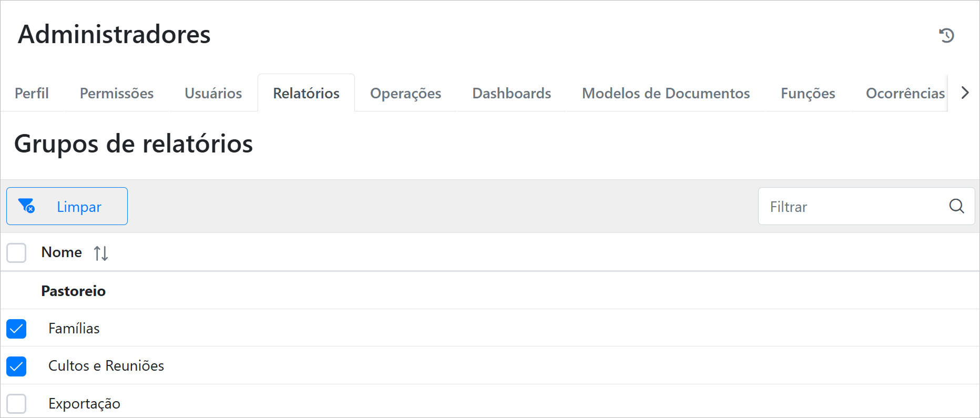Open the Modelos de Documentos tab
Image resolution: width=980 pixels, height=418 pixels.
pos(666,93)
